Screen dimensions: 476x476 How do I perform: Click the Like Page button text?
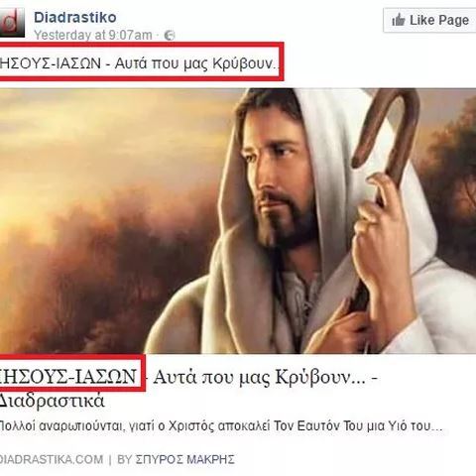pyautogui.click(x=439, y=20)
